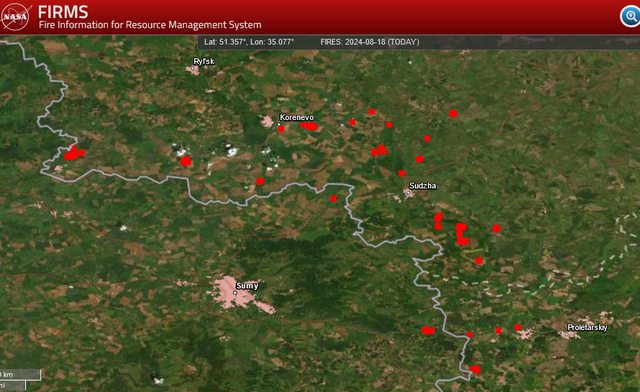The height and width of the screenshot is (392, 640).
Task: Click the large fire cluster at the far-left border
Action: coord(73,153)
